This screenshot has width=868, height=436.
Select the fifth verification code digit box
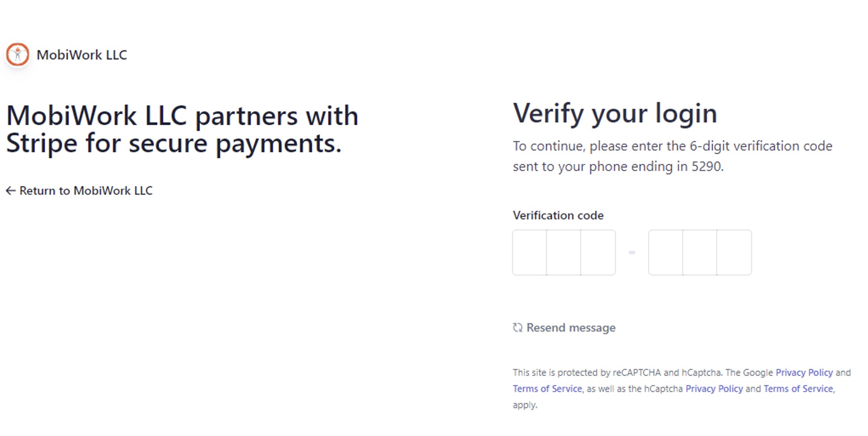pos(700,252)
